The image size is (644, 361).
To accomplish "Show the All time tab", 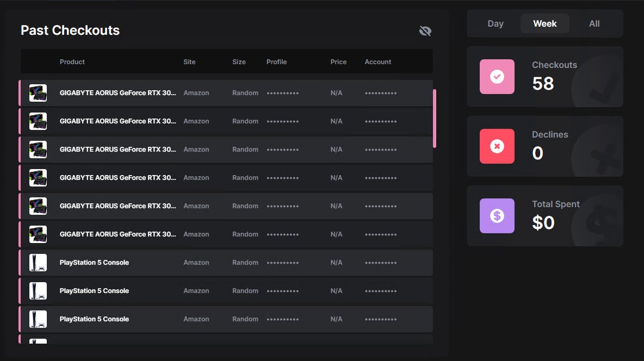I will (x=595, y=24).
